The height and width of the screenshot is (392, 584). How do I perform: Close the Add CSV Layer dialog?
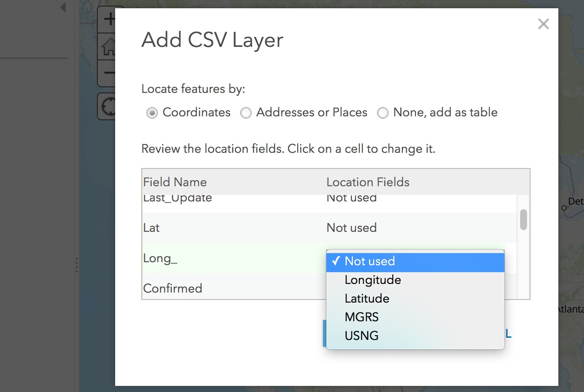click(x=543, y=24)
